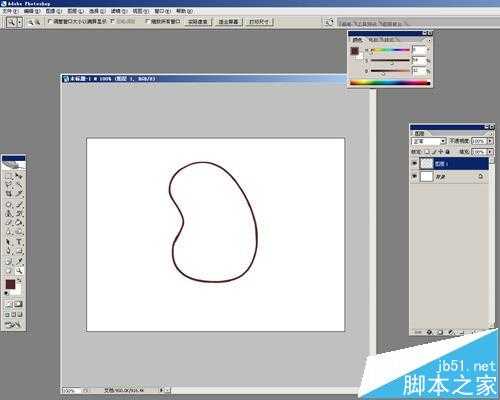The width and height of the screenshot is (500, 400).
Task: Select the Move tool in the toolbox
Action: coord(19,175)
